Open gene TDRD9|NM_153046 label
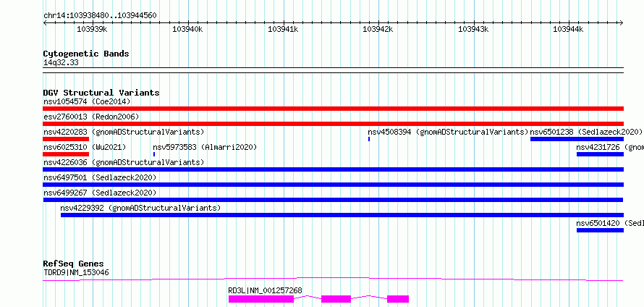The width and height of the screenshot is (644, 307). [76, 273]
